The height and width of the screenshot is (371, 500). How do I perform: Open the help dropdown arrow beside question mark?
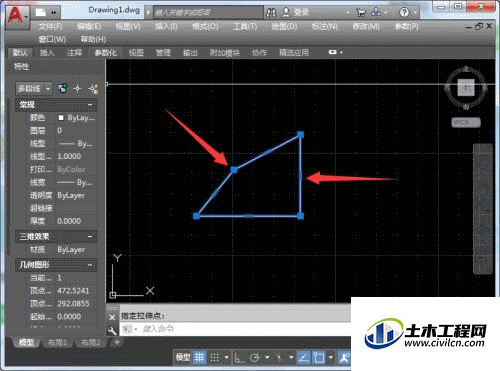coord(415,13)
